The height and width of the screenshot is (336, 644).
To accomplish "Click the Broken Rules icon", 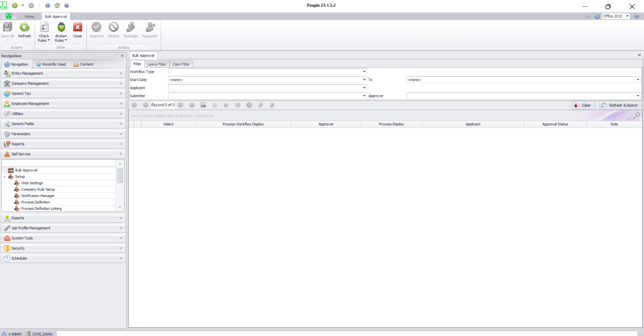I will (x=61, y=29).
